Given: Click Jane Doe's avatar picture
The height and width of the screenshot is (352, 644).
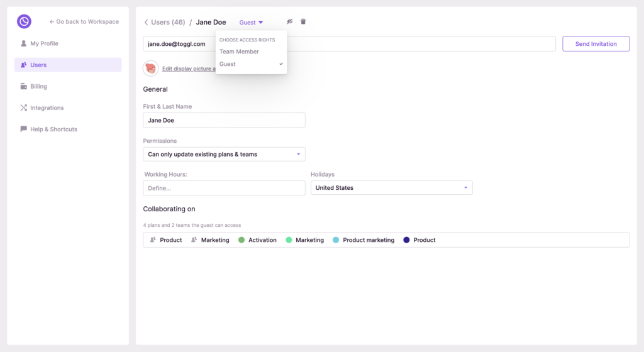Looking at the screenshot, I should (x=151, y=69).
